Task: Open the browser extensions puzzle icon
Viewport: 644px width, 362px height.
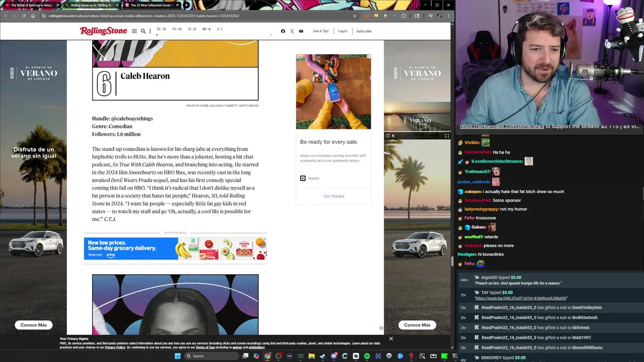Action: click(404, 16)
